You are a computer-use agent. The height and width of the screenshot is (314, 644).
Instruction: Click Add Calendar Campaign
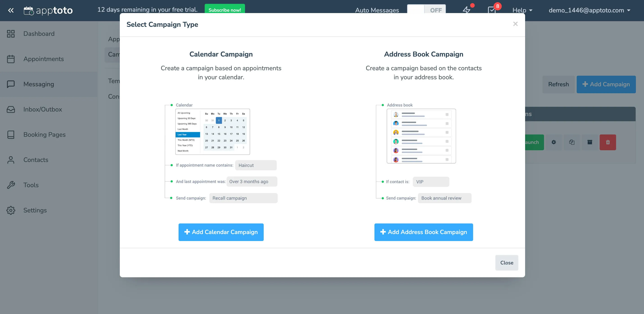221,232
